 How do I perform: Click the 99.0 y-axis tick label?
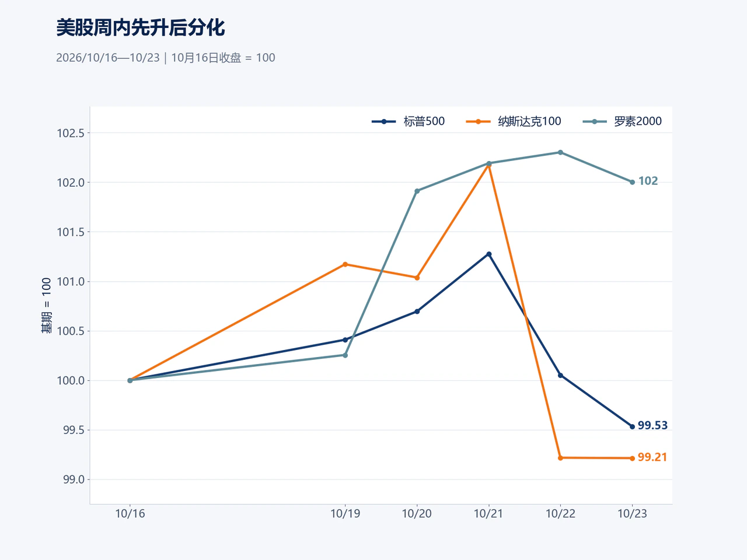(74, 480)
